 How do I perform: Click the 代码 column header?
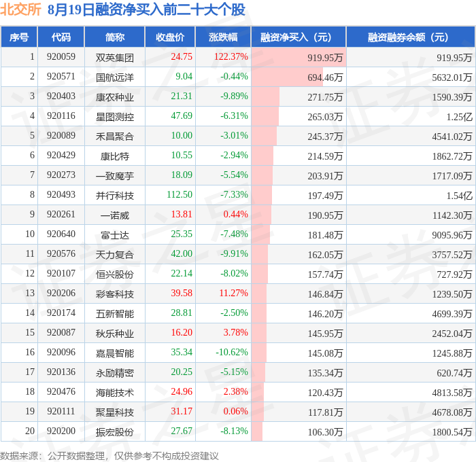click(x=61, y=37)
